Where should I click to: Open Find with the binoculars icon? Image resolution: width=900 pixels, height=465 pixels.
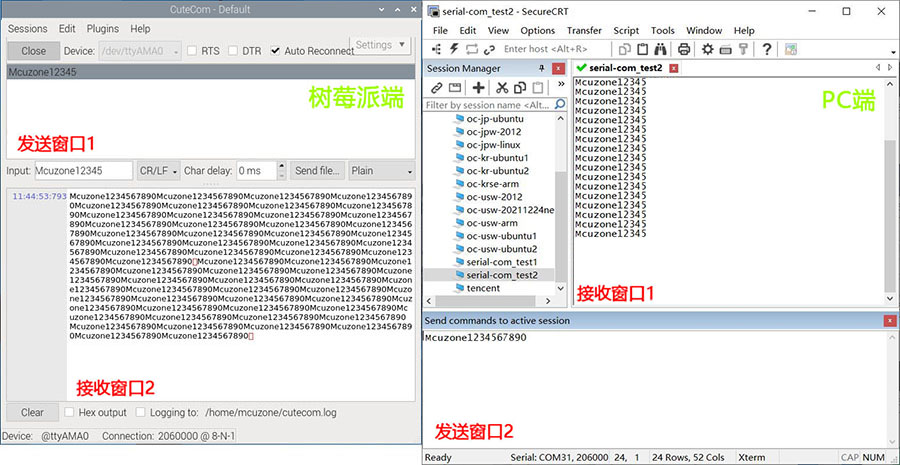(661, 49)
